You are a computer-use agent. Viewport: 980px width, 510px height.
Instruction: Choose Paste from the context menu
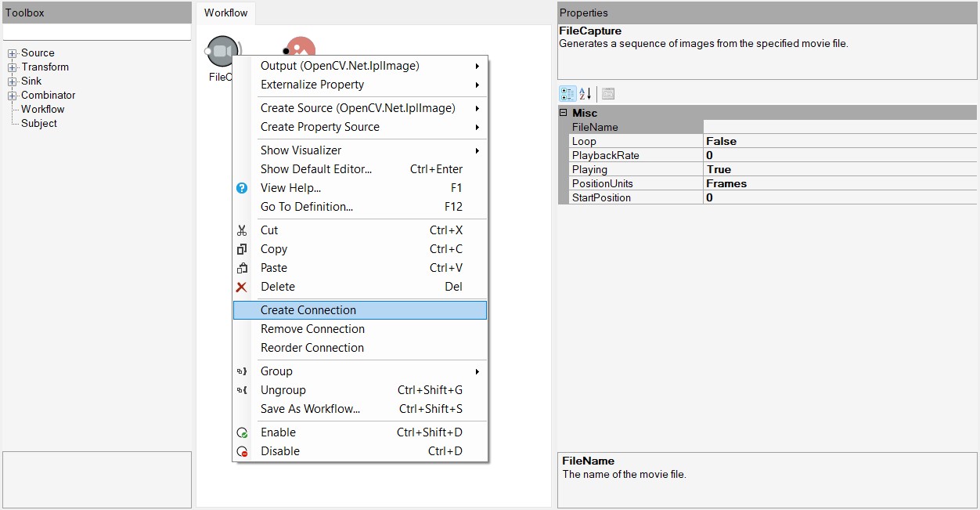pos(360,268)
